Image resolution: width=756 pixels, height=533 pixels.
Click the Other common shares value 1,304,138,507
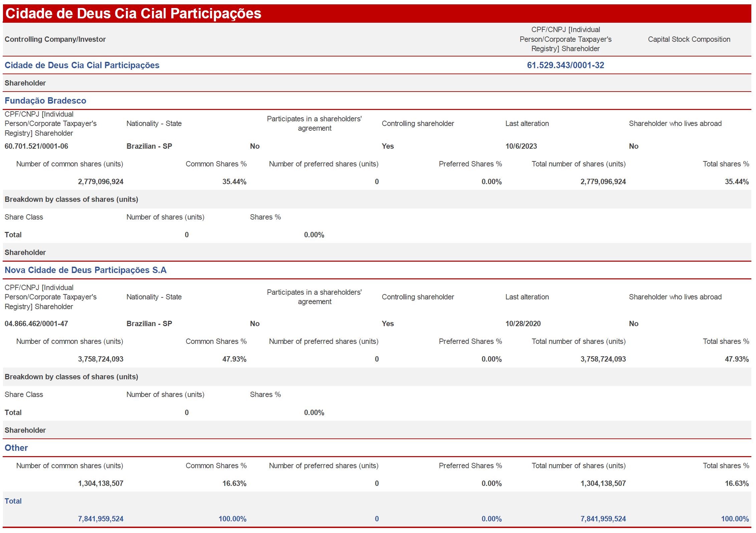click(x=101, y=483)
